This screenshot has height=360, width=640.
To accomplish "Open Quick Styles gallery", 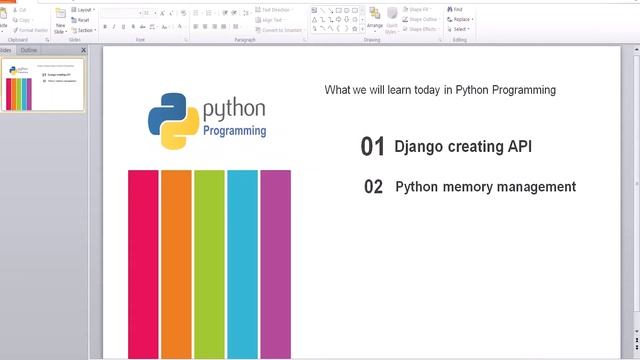I will 391,20.
